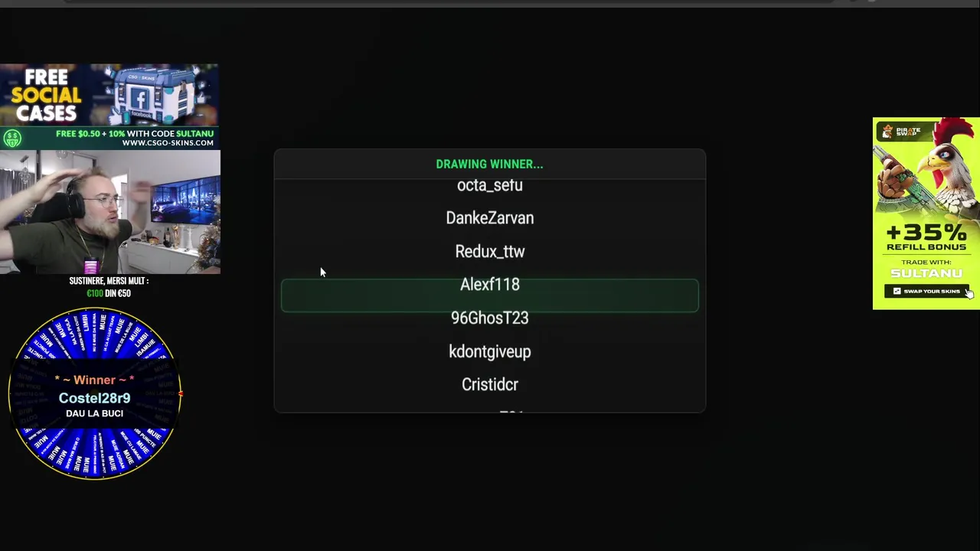Viewport: 980px width, 551px height.
Task: Click the Costel28r9 winner name on wheel
Action: (x=94, y=398)
